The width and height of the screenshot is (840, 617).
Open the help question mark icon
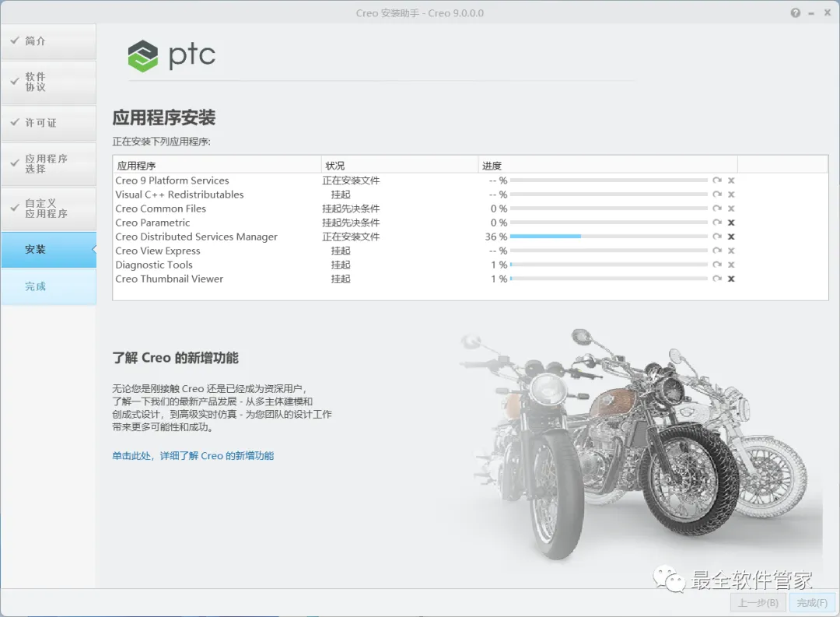[x=796, y=13]
